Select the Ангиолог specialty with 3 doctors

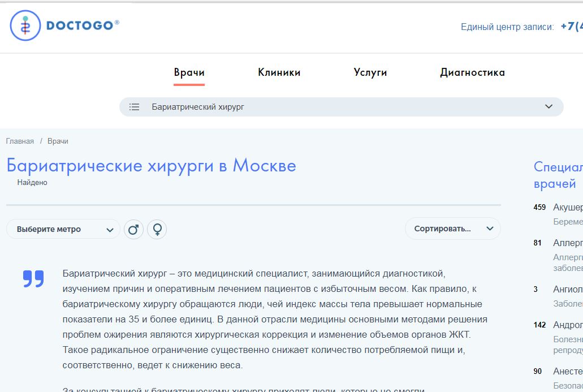pyautogui.click(x=567, y=290)
